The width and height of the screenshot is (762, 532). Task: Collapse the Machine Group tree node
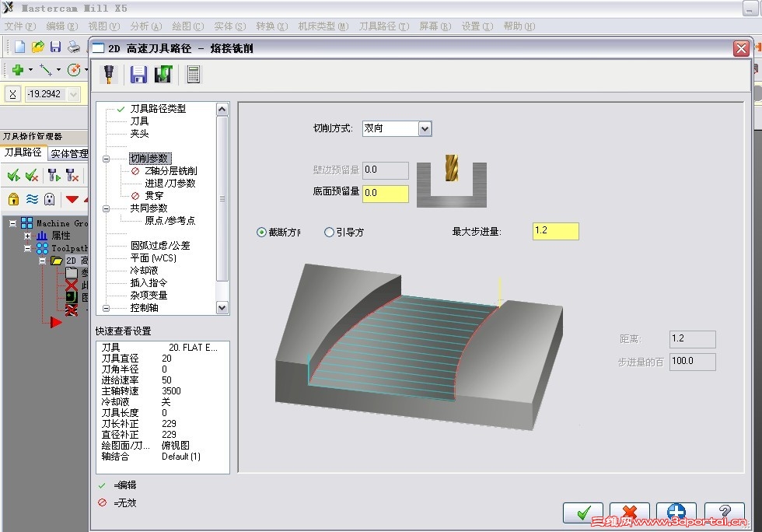pyautogui.click(x=13, y=224)
